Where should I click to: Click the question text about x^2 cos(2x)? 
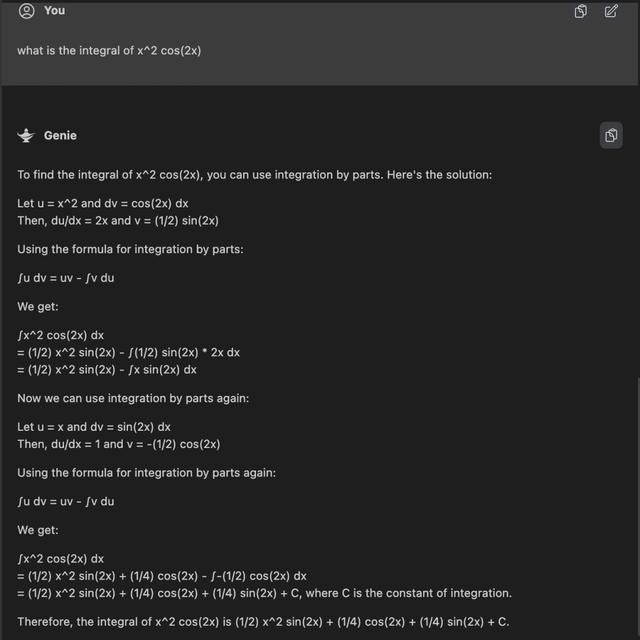[x=109, y=50]
